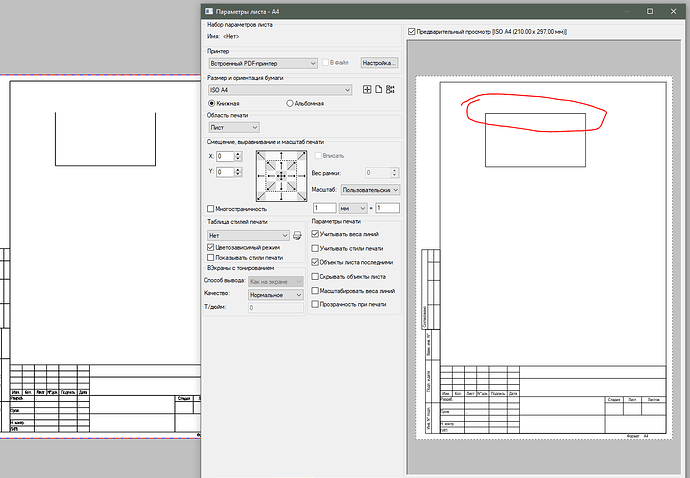Uncheck Предварительный просмотр checkbox
The height and width of the screenshot is (478, 690).
coord(412,32)
